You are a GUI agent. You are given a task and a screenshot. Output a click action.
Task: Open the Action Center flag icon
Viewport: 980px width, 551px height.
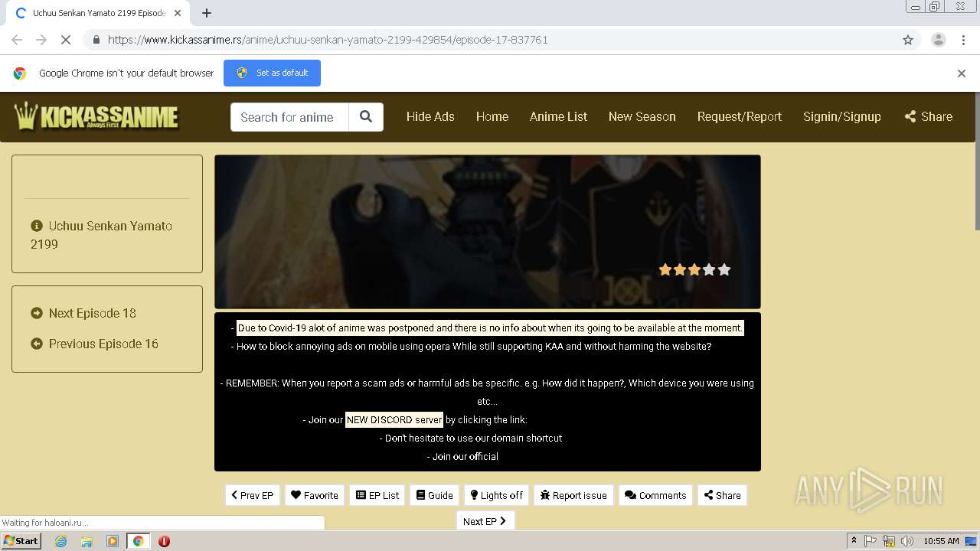[x=871, y=541]
